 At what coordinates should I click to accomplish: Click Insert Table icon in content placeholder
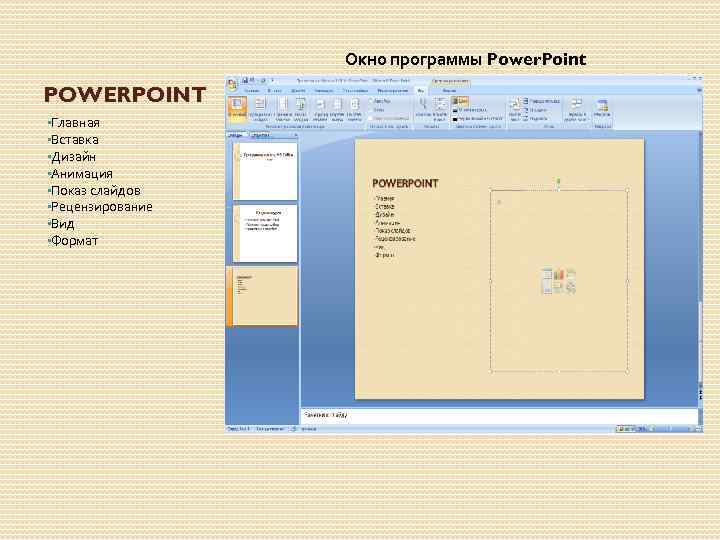coord(547,275)
